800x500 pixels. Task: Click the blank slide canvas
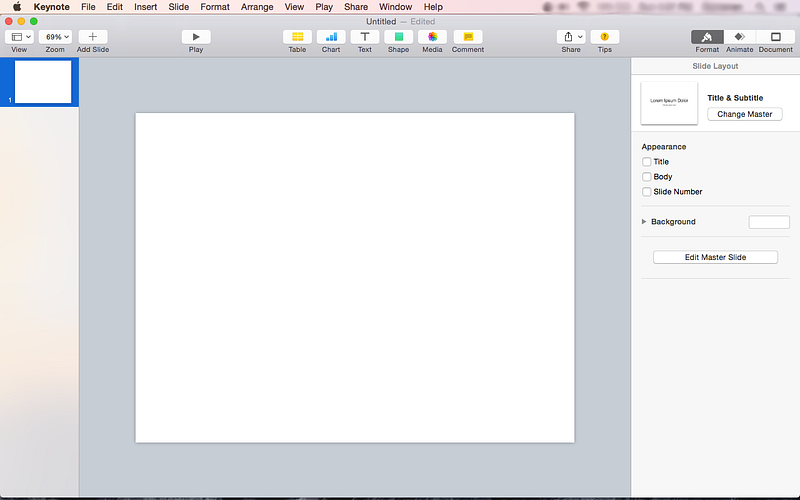pyautogui.click(x=355, y=278)
